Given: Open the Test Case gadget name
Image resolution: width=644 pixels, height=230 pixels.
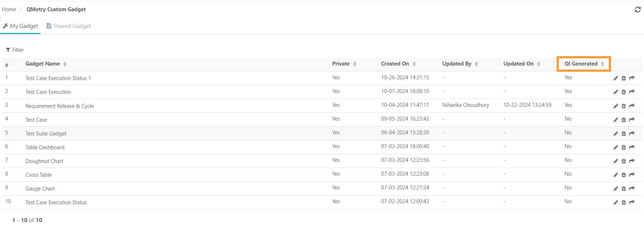Looking at the screenshot, I should click(36, 120).
